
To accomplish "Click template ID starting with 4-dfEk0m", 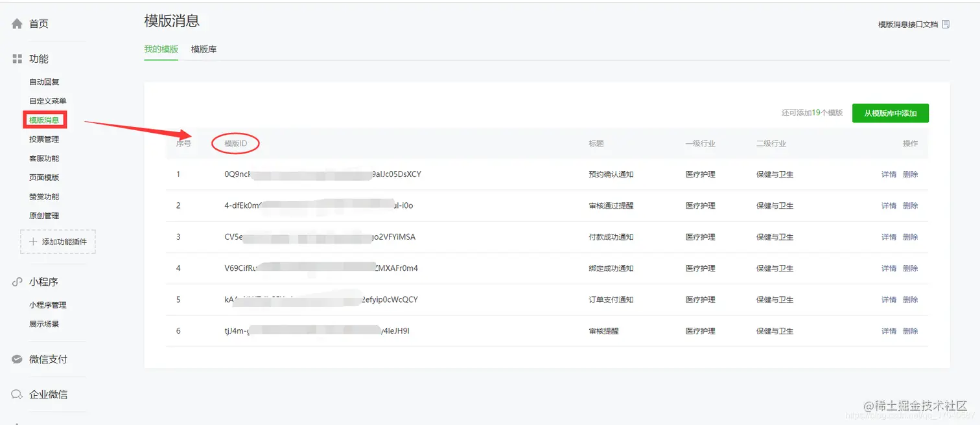I will pyautogui.click(x=319, y=206).
